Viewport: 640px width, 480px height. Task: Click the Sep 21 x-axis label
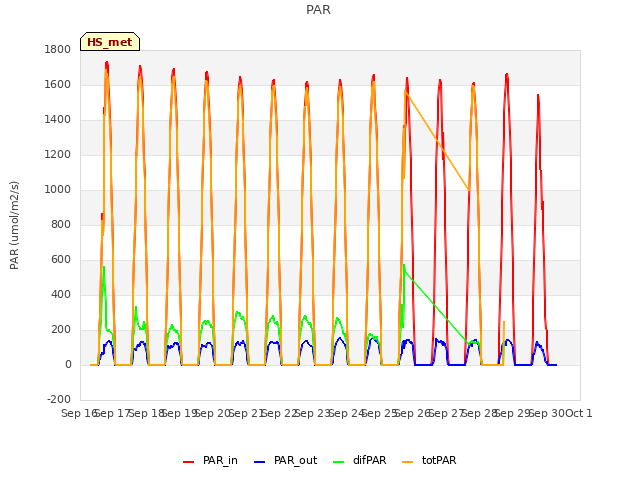tap(246, 413)
